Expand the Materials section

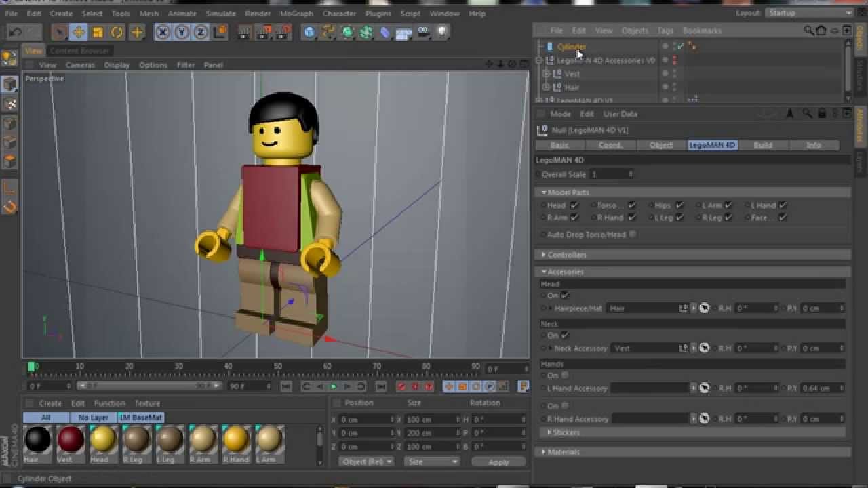(692, 452)
